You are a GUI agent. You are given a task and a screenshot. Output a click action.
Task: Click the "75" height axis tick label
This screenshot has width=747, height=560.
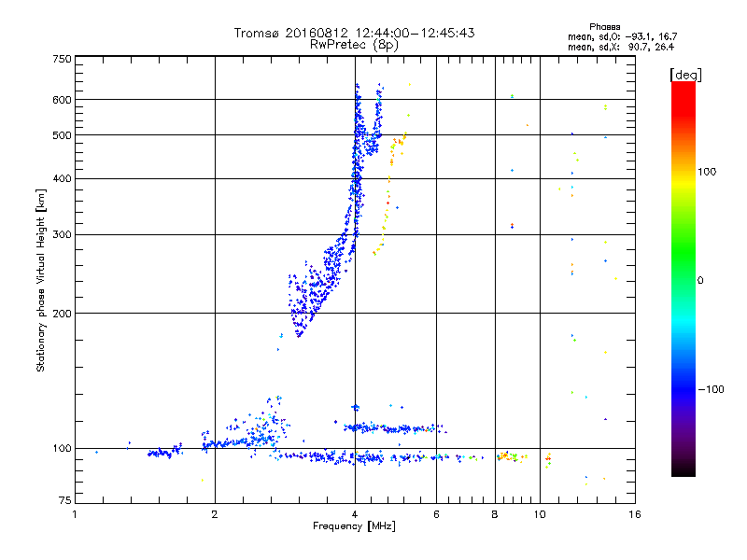click(65, 500)
